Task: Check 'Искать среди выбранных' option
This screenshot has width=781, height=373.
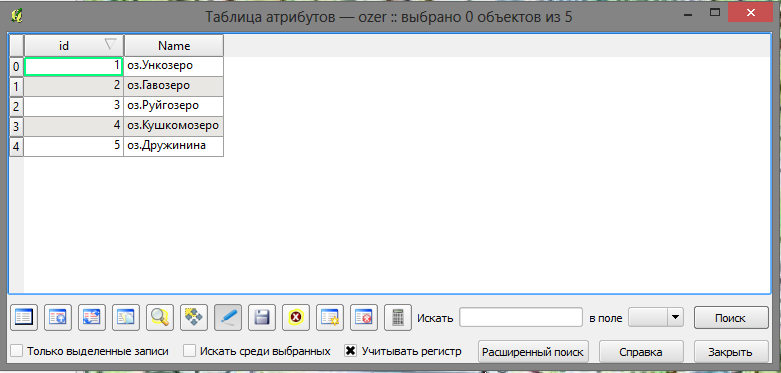Action: [189, 351]
